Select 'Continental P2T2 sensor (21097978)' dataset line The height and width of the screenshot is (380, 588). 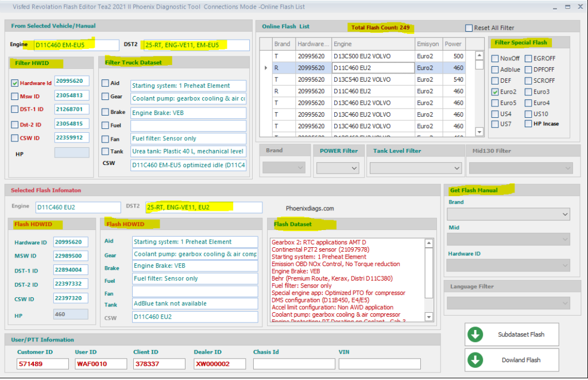[x=320, y=250]
